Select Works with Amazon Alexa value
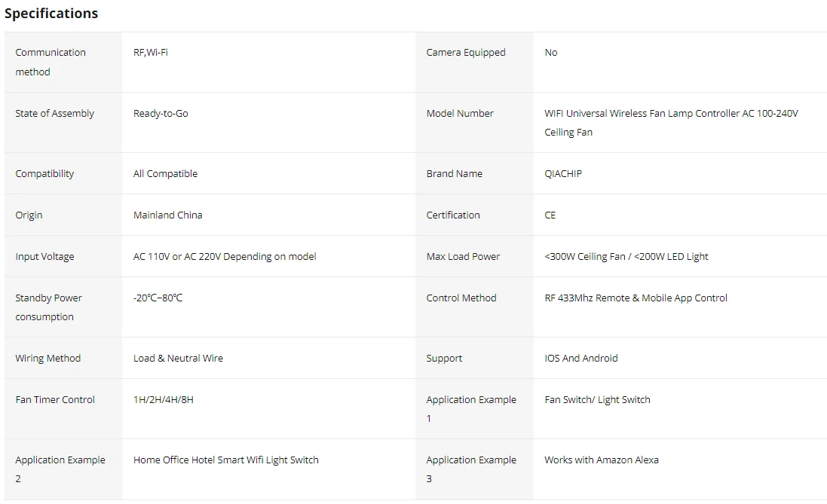 pyautogui.click(x=602, y=460)
